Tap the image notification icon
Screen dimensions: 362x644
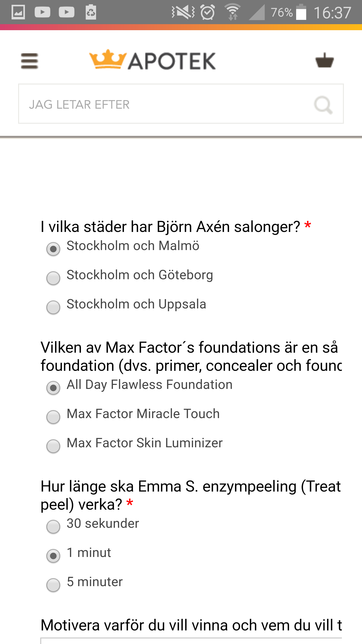(x=18, y=12)
